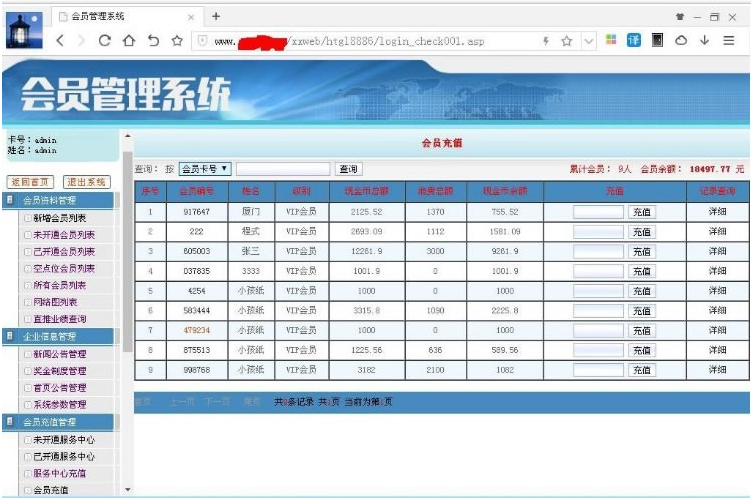Screen dimensions: 752x498
Task: Open the browser home page icon
Action: coord(129,41)
